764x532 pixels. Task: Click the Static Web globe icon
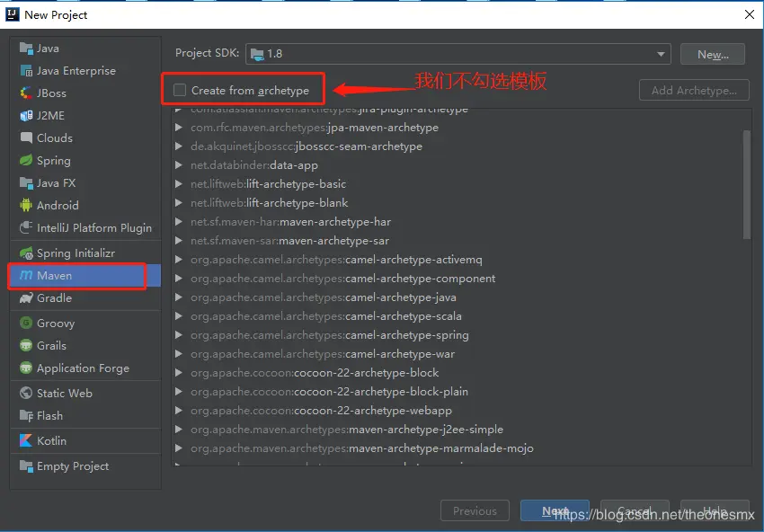click(26, 393)
